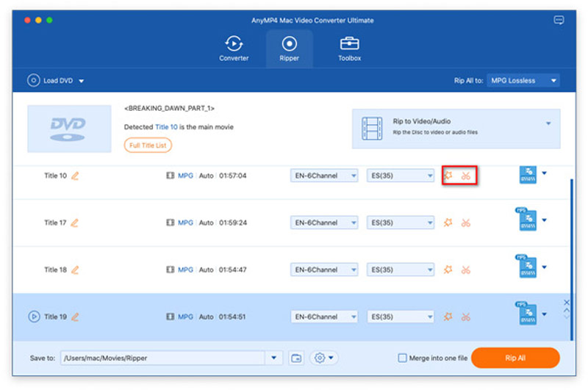Open the Cut scissors icon for Title 10

466,176
